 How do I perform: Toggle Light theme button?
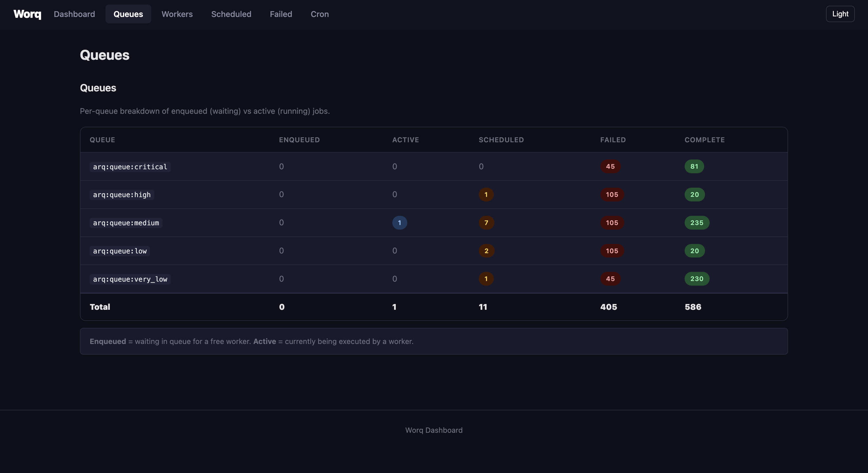point(840,14)
